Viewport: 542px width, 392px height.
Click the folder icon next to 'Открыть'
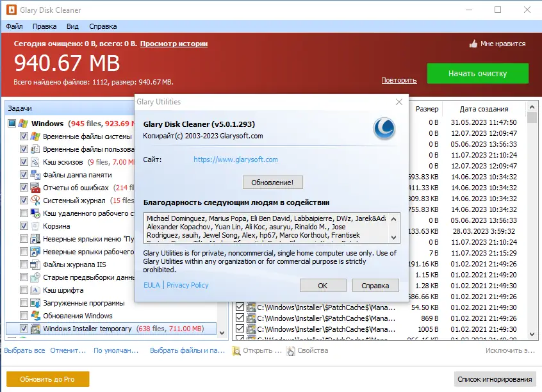pyautogui.click(x=236, y=350)
